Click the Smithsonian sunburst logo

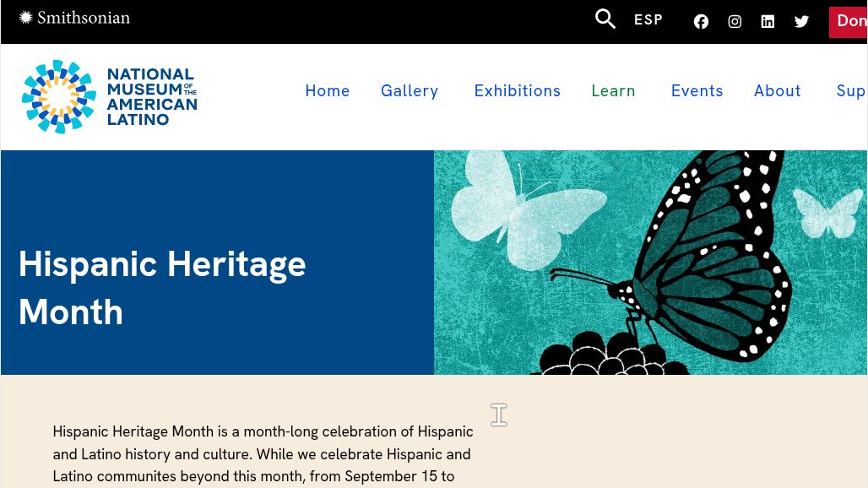25,17
